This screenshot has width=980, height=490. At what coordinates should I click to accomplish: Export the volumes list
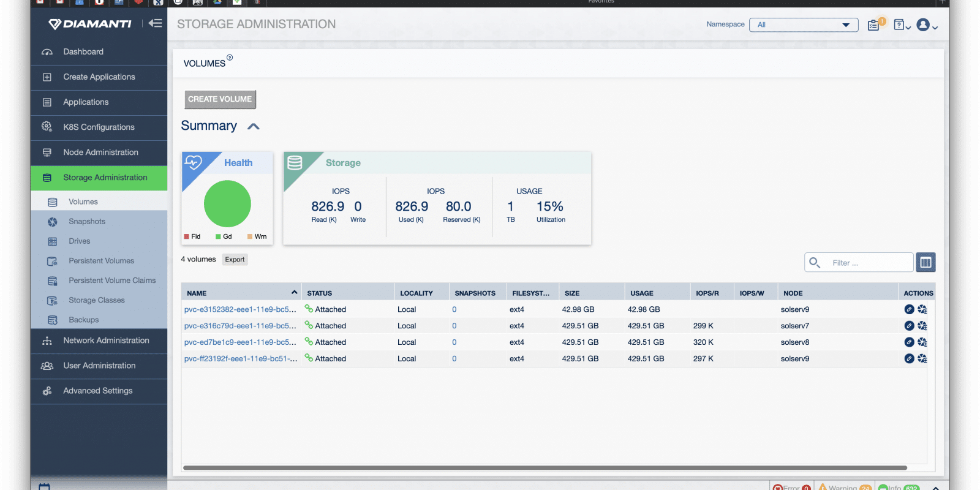(235, 260)
